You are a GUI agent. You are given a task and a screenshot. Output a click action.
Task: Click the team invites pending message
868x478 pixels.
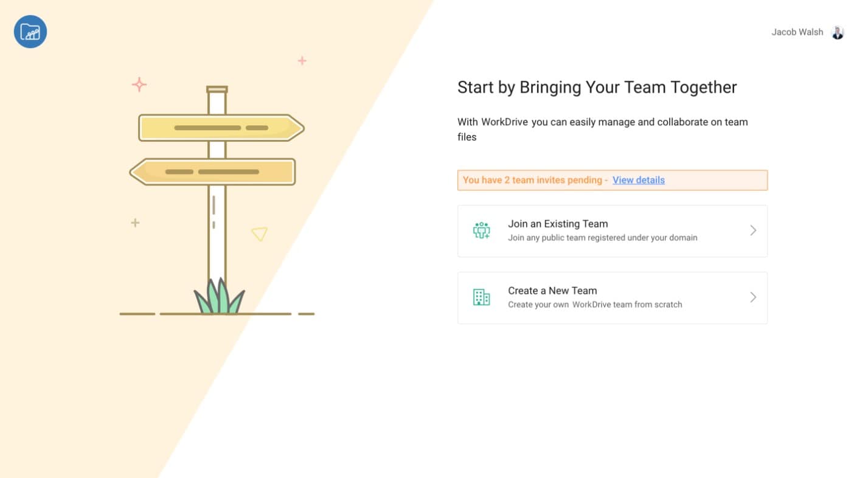pyautogui.click(x=535, y=180)
